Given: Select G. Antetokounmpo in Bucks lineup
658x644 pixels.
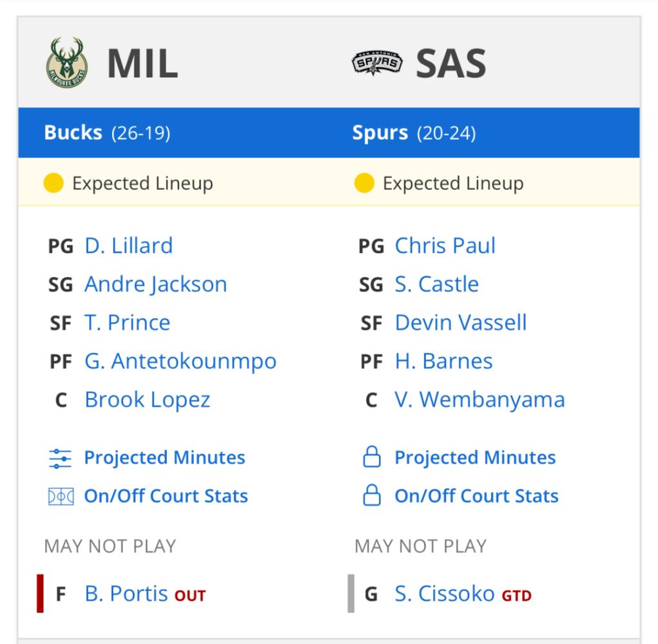Looking at the screenshot, I should pyautogui.click(x=180, y=361).
